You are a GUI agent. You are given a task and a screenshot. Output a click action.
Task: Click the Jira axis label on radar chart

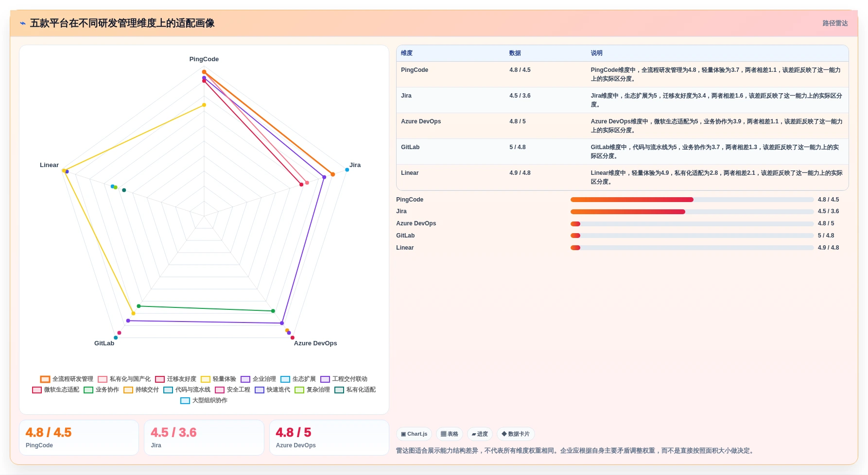pos(355,165)
